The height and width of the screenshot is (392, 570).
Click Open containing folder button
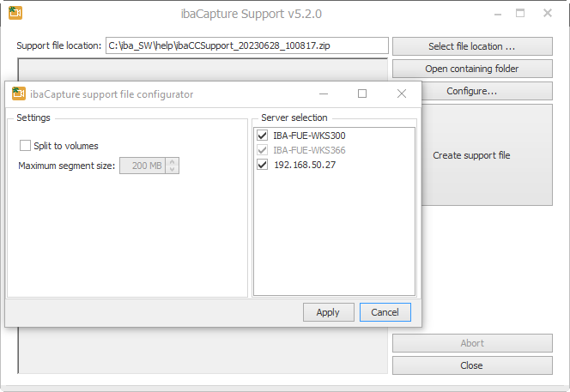472,69
